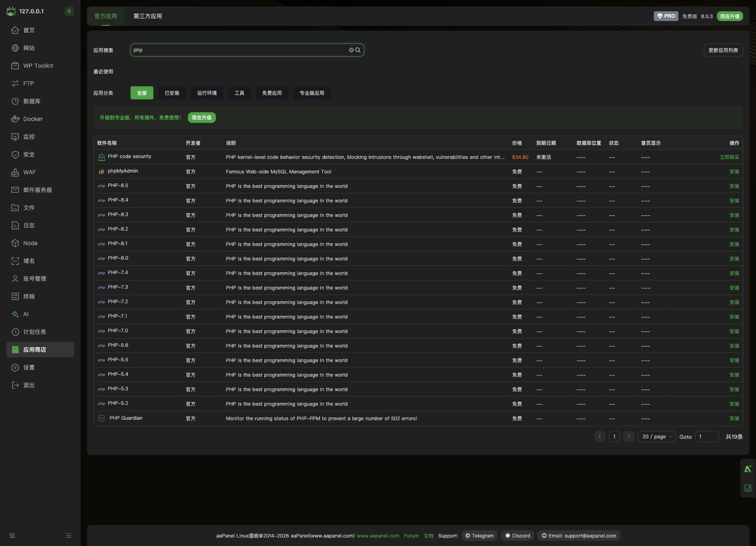Image resolution: width=756 pixels, height=546 pixels.
Task: Click the PHP-7.0 row name
Action: coord(118,331)
